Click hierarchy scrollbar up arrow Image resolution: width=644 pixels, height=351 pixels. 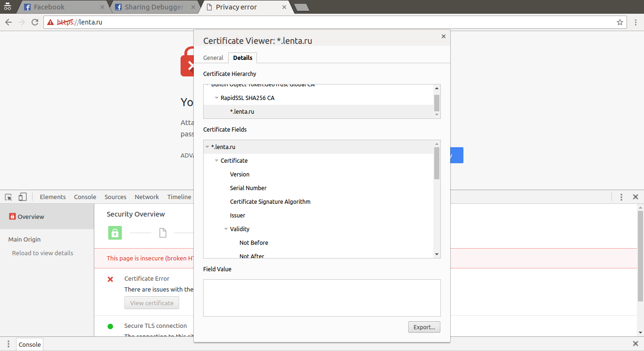[x=437, y=88]
